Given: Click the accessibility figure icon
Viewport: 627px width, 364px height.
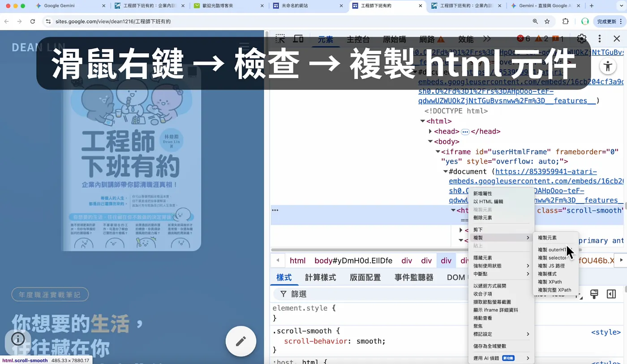Looking at the screenshot, I should [x=608, y=67].
